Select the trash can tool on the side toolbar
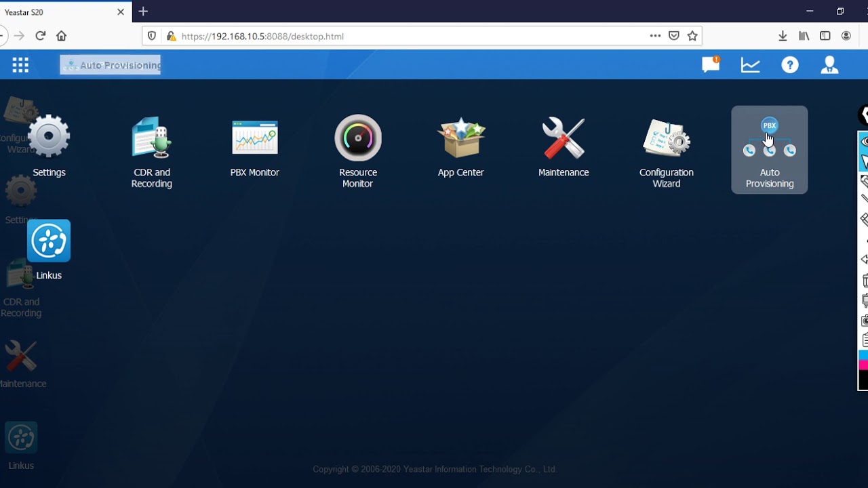Viewport: 868px width, 488px height. pos(865,280)
